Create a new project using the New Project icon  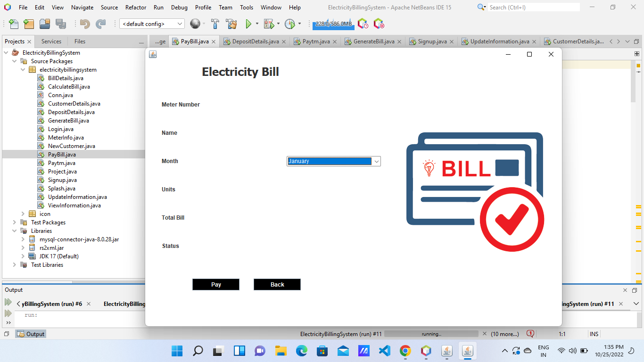28,24
